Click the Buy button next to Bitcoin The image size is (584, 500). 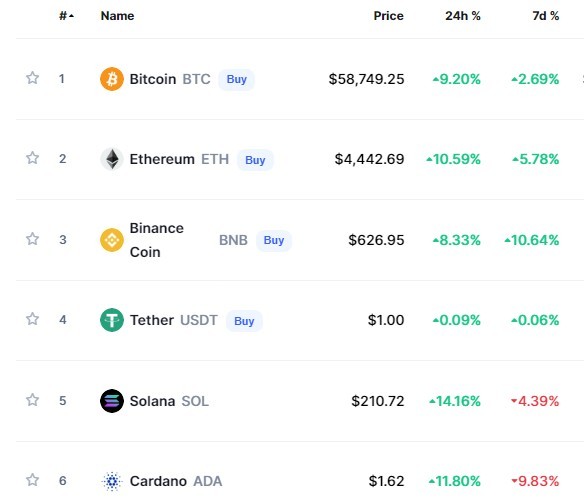click(237, 79)
